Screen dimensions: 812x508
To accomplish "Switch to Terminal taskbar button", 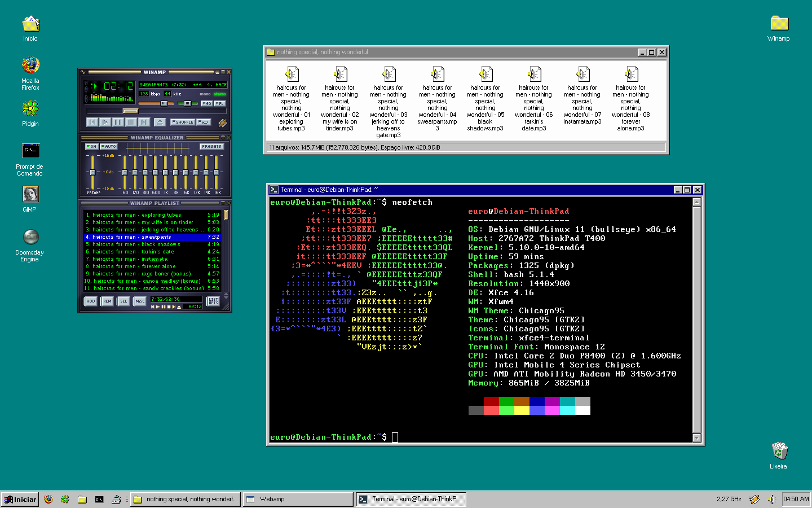I will tap(410, 499).
